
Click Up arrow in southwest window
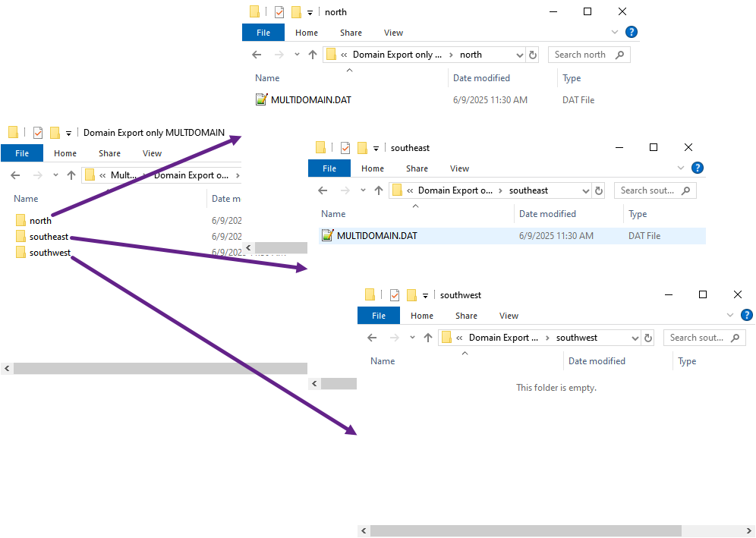(428, 338)
